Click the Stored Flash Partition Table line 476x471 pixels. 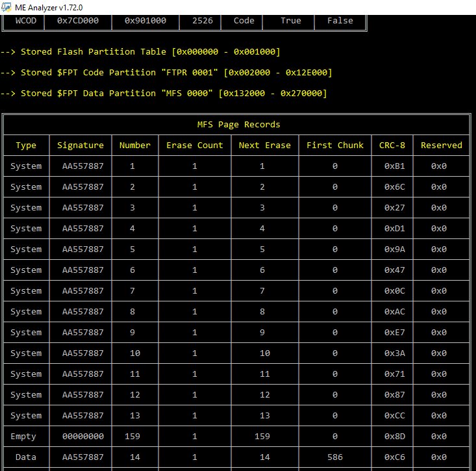[140, 51]
